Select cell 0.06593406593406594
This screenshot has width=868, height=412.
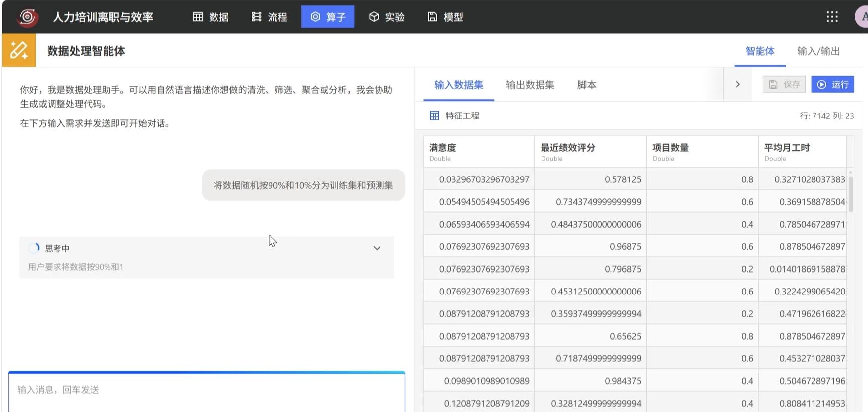(x=479, y=224)
